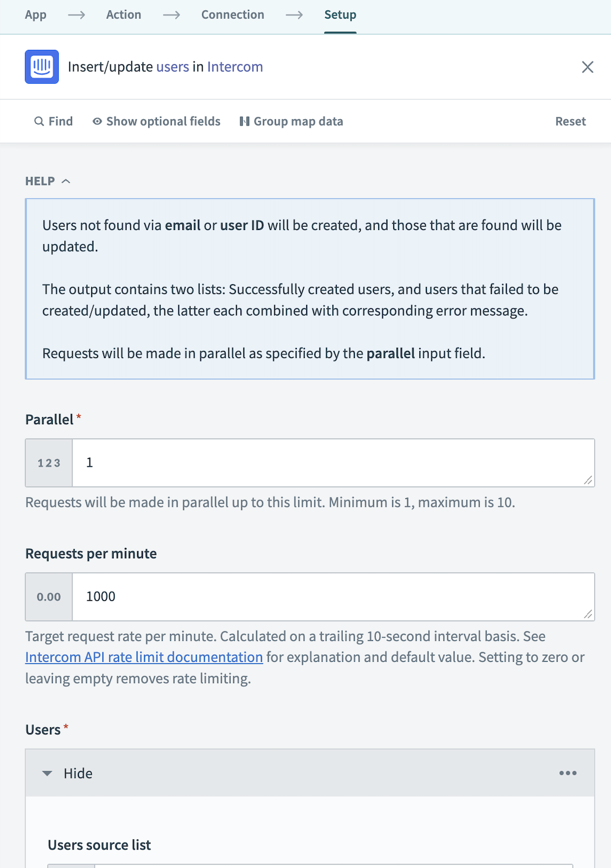The image size is (611, 868).
Task: Reset the setup form
Action: click(x=570, y=121)
